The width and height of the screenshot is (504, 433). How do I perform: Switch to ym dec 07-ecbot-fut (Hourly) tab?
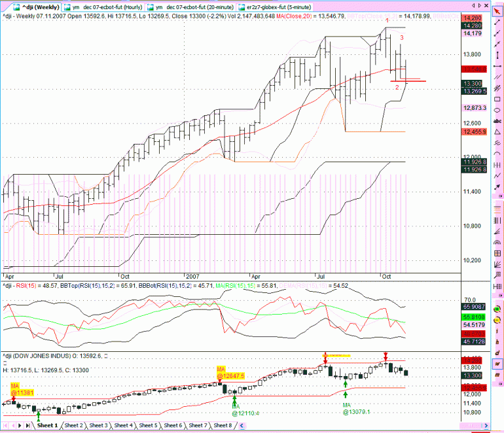104,7
